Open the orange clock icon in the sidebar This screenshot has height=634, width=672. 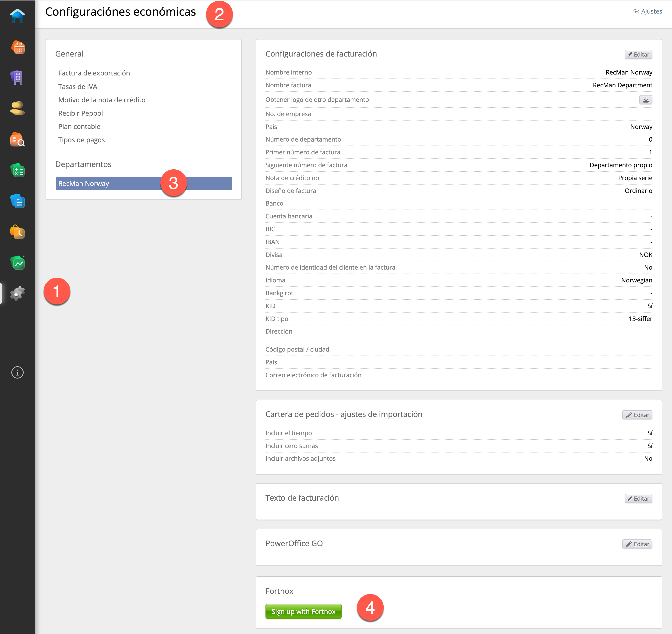(17, 232)
